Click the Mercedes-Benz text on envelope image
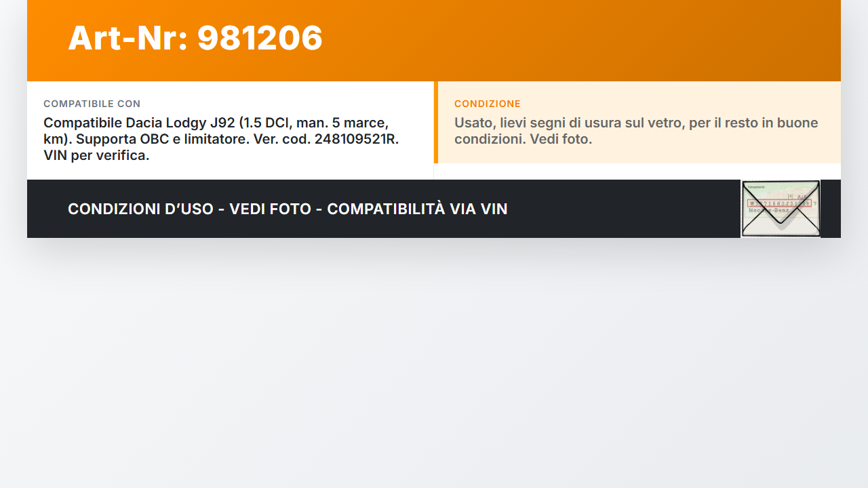 coord(768,211)
